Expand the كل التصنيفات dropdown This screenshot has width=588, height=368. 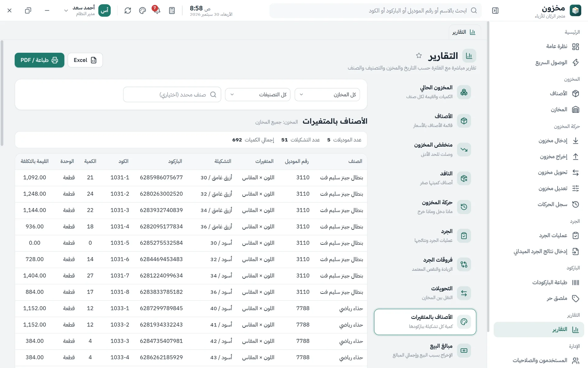click(x=258, y=95)
